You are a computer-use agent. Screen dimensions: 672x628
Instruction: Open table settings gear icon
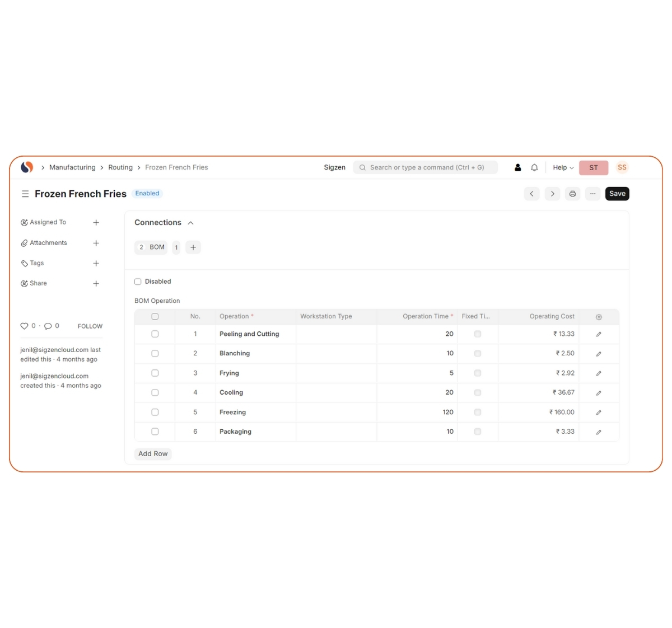click(x=599, y=317)
